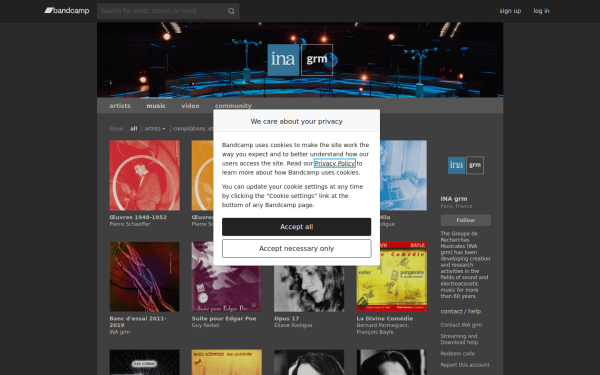Click the Bandcamp logo in header

pos(67,11)
